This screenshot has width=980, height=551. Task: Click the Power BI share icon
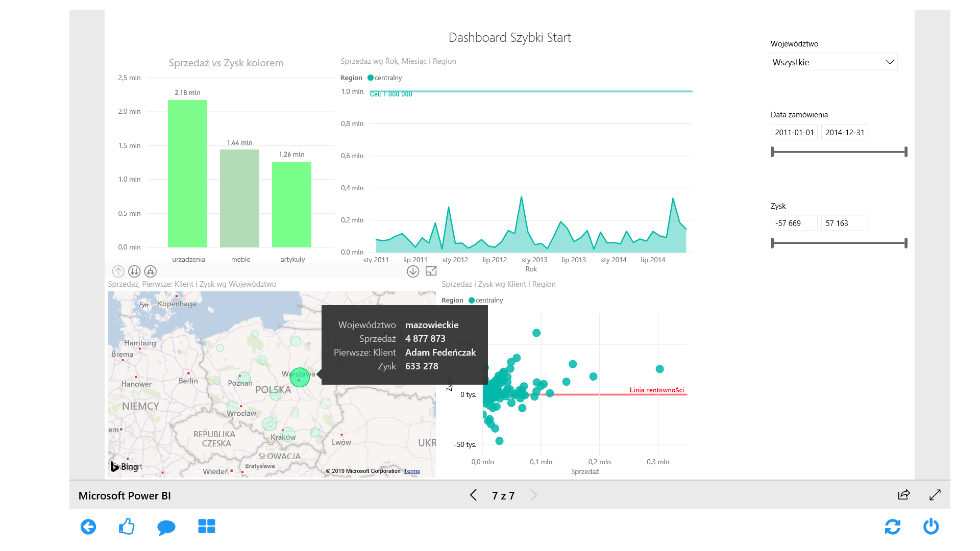pos(904,494)
